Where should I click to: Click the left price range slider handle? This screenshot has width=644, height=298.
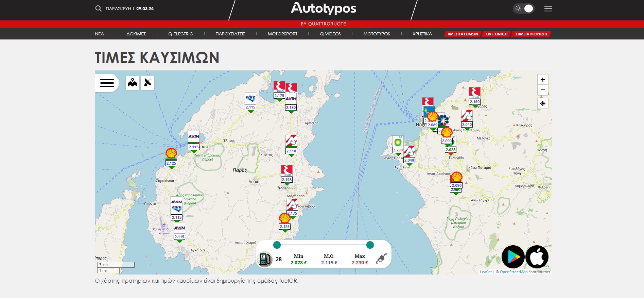[277, 245]
